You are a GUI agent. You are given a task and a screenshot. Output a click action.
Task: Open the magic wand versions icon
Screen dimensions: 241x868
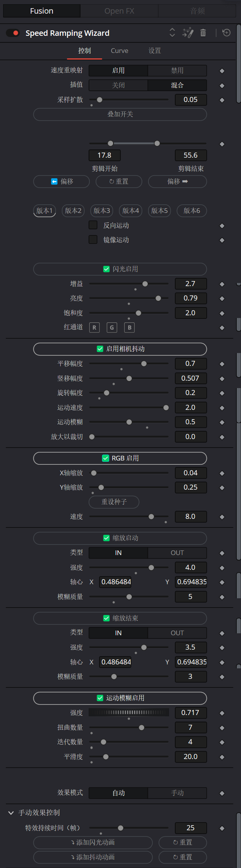(188, 33)
